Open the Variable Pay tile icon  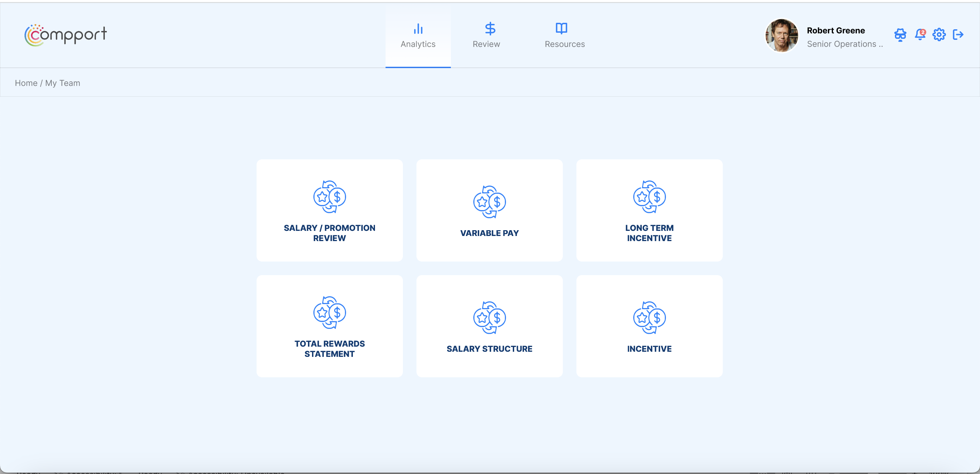[490, 202]
